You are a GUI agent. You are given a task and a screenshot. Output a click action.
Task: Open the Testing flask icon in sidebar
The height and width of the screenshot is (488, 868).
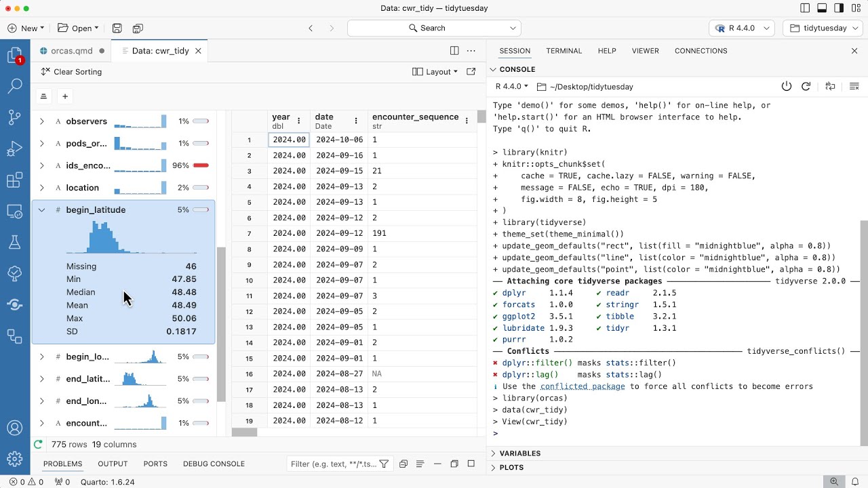point(14,242)
